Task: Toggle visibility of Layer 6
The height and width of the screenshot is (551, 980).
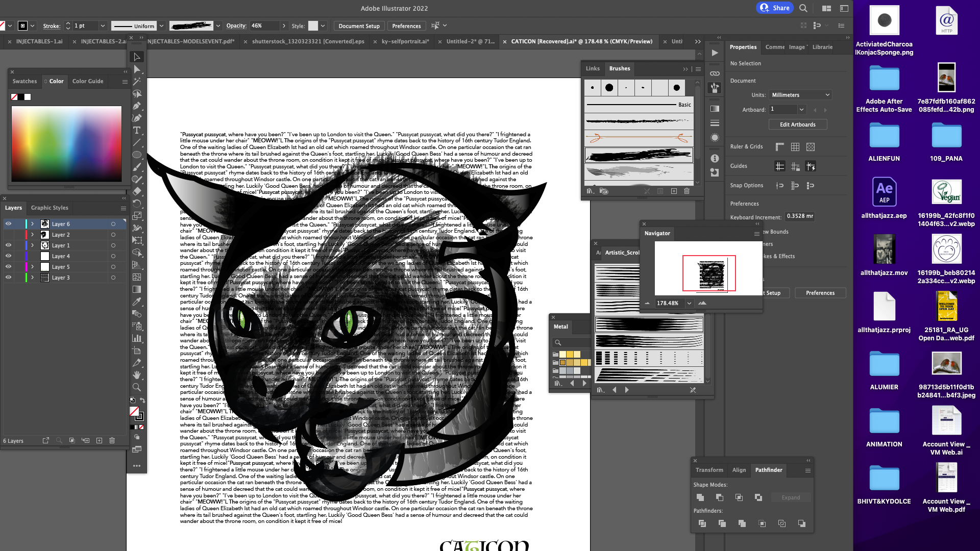Action: pos(8,224)
